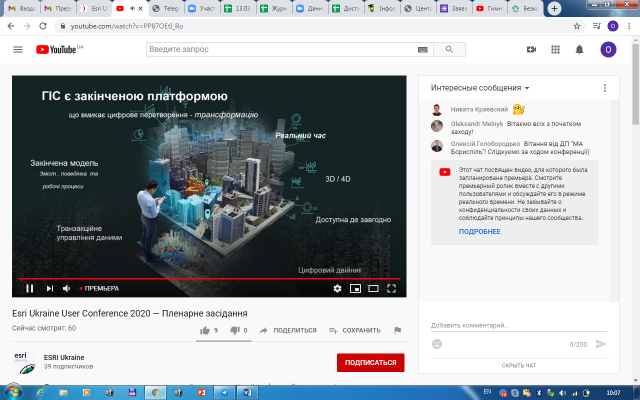Pause the video playback
Image resolution: width=640 pixels, height=400 pixels.
pyautogui.click(x=29, y=288)
